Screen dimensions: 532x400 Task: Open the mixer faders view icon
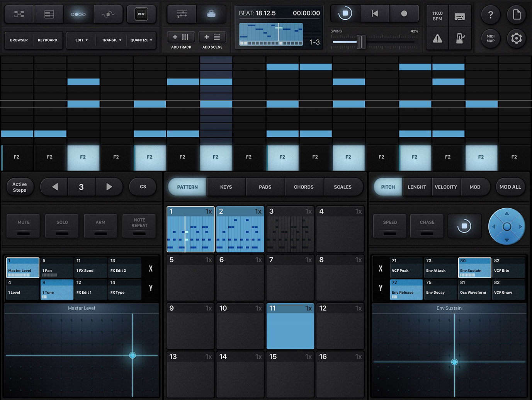[x=182, y=14]
